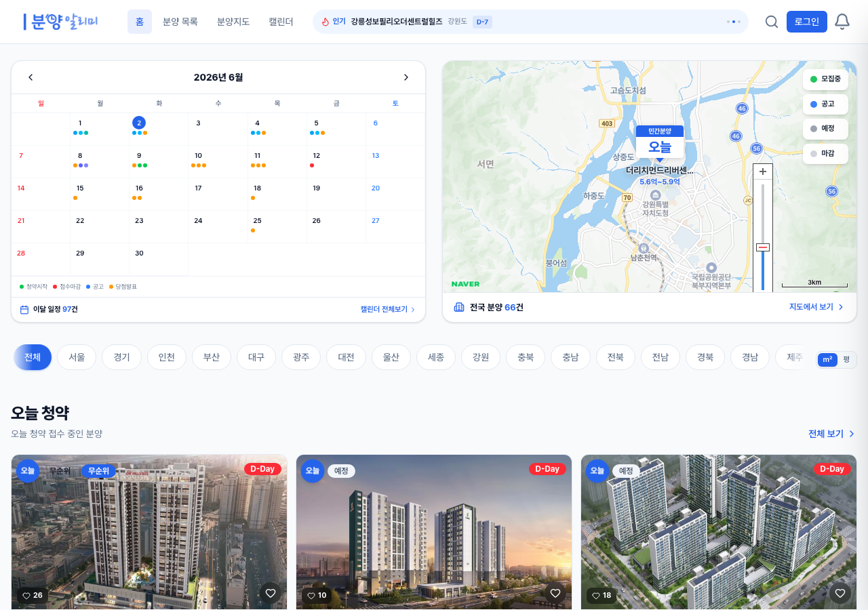Click the popular flame 인기 icon
Viewport: 868px width, 610px height.
coord(325,22)
